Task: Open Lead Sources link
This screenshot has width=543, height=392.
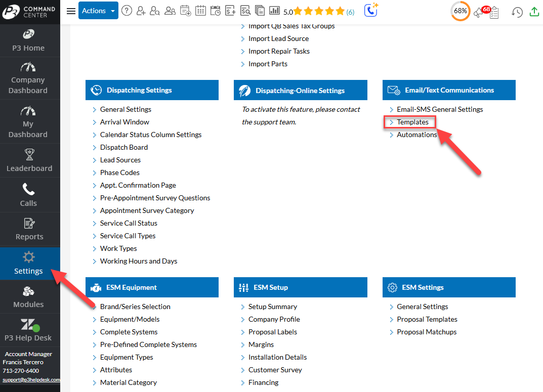Action: (120, 160)
